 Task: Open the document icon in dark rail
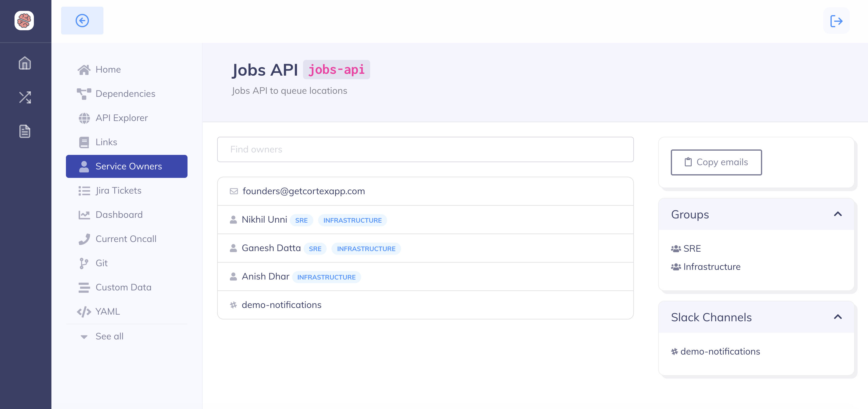pos(25,131)
